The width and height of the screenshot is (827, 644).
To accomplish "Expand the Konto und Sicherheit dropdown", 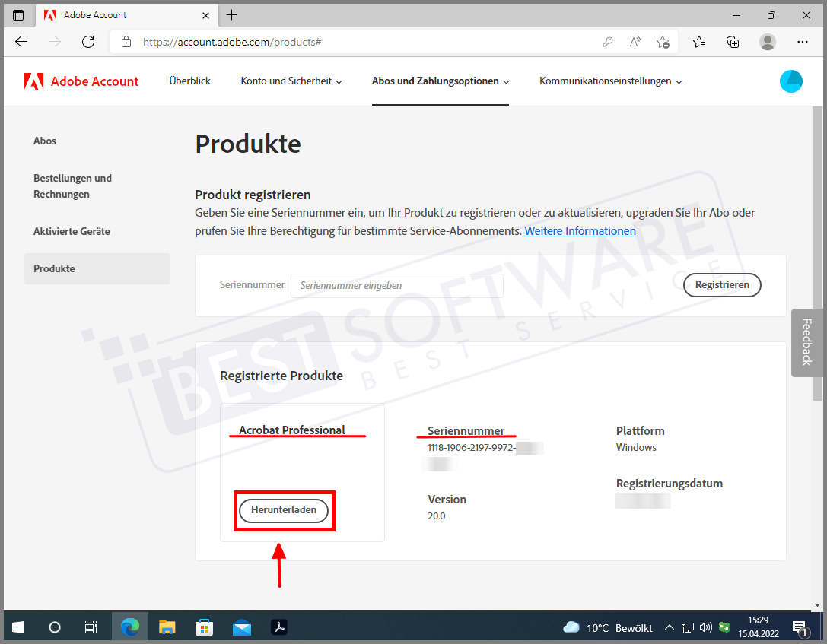I will point(291,81).
